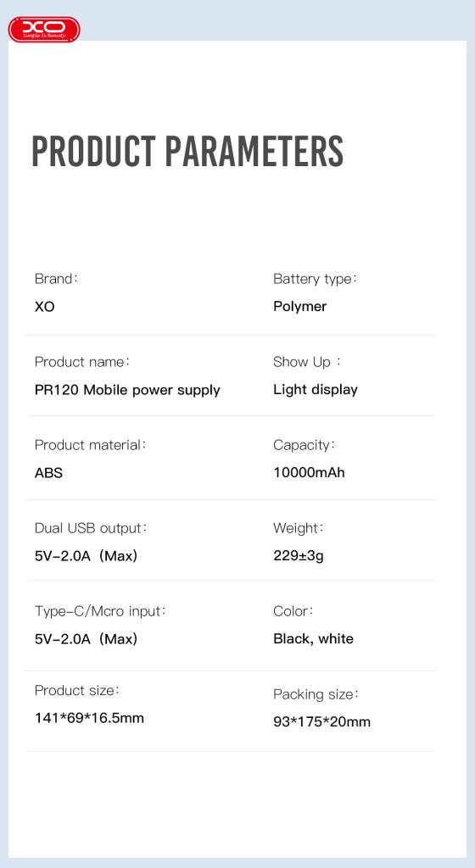Click the Black, white color value
This screenshot has width=475, height=868.
click(x=313, y=639)
